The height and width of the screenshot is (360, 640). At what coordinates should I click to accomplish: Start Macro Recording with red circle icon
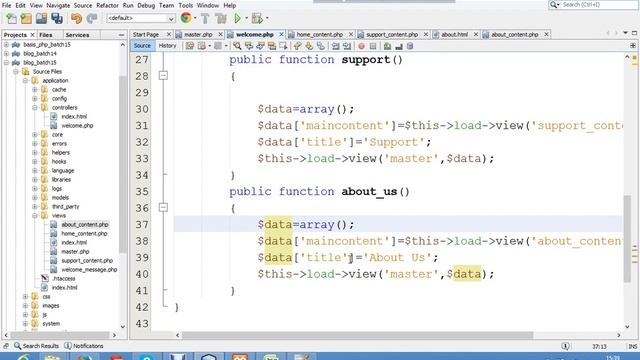tap(361, 46)
